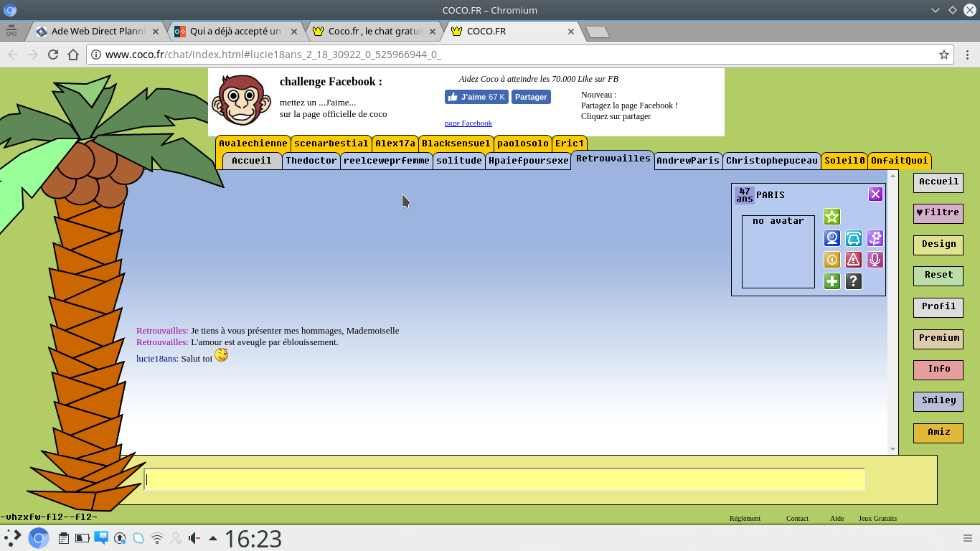Viewport: 980px width, 551px height.
Task: Open the Blacksensuel chat tab
Action: 456,143
